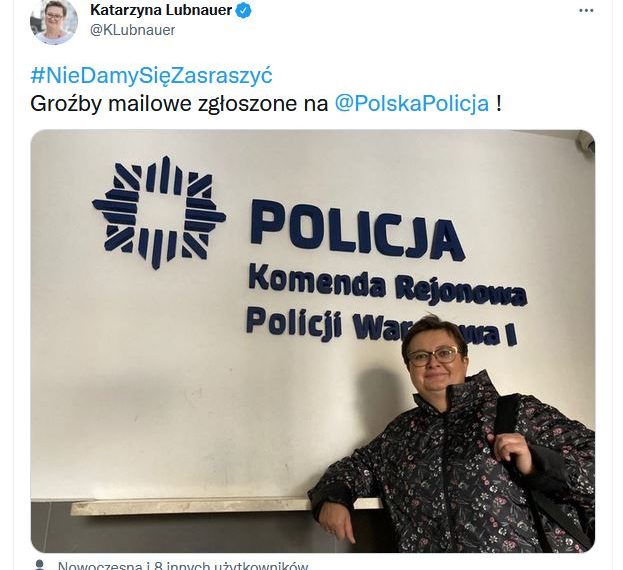Click Policji Warszawa I sign text
This screenshot has height=570, width=623.
pos(381,326)
